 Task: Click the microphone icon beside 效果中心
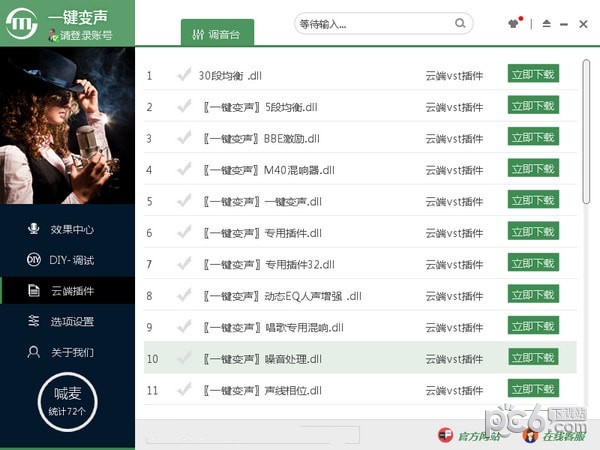(x=34, y=229)
